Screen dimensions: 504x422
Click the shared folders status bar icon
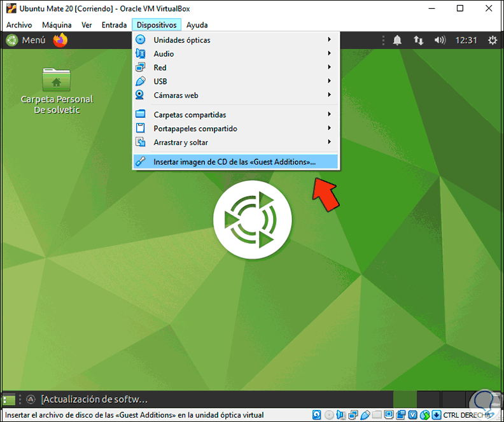click(377, 414)
